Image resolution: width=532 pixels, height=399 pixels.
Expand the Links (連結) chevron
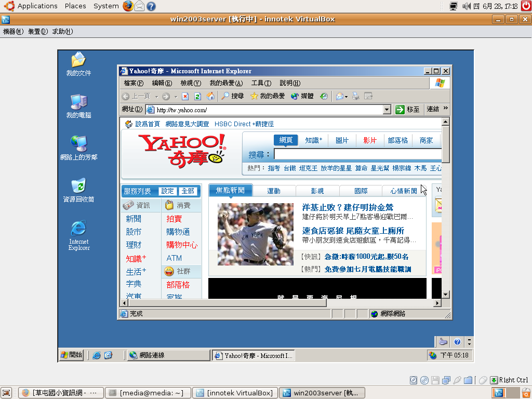pyautogui.click(x=445, y=108)
